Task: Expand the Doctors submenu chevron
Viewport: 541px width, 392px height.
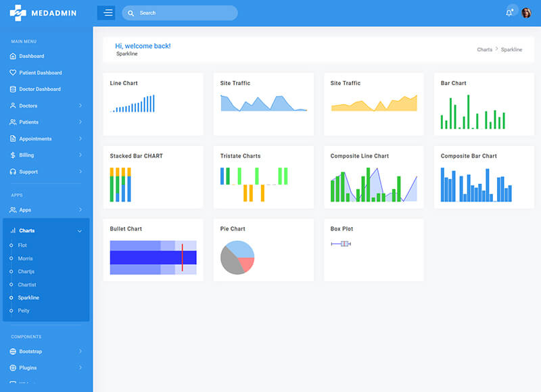Action: pos(80,106)
